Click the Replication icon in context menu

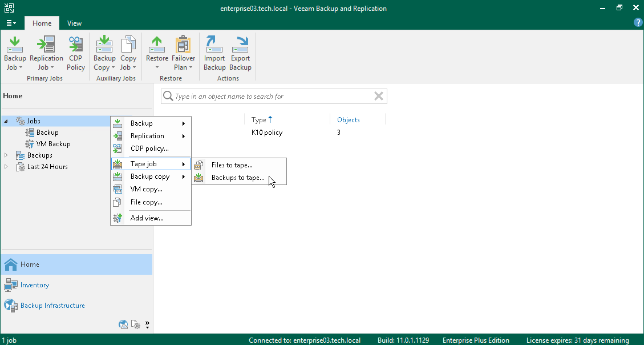click(118, 136)
